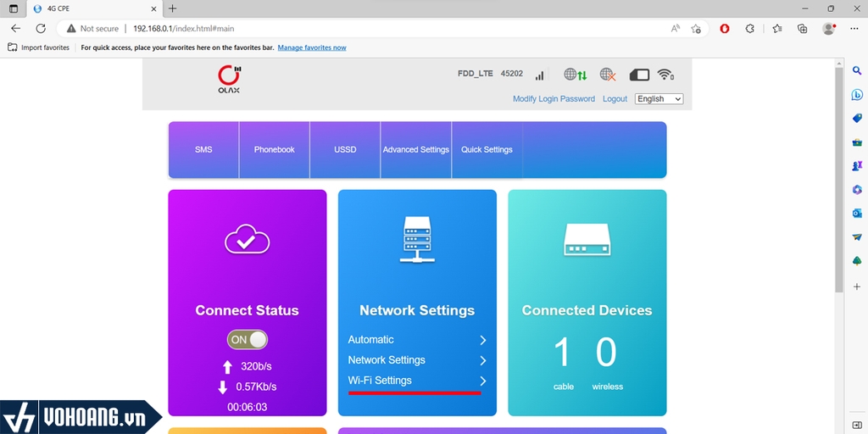This screenshot has height=434, width=868.
Task: Click the Logout link
Action: click(x=615, y=99)
